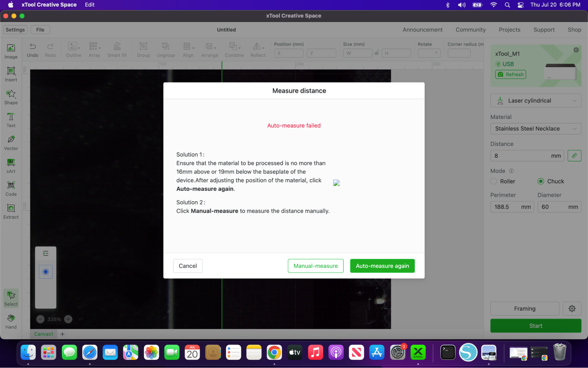Switch to Canvas1 tab
Screen dimensions: 588x368
pyautogui.click(x=44, y=334)
